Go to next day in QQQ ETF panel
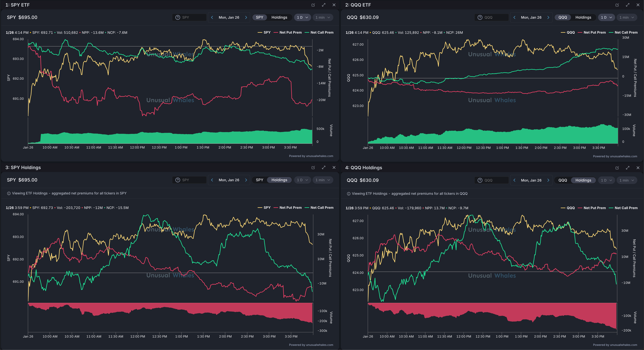This screenshot has height=350, width=644. coord(548,18)
